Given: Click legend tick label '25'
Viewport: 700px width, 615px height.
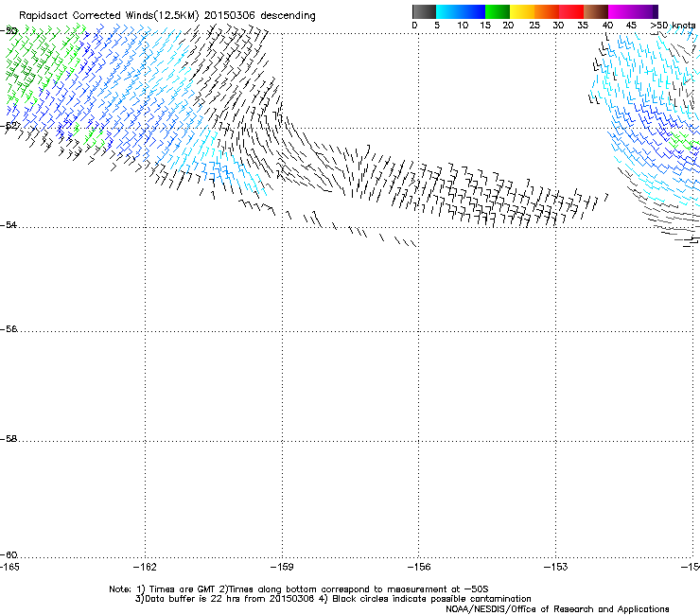Looking at the screenshot, I should point(534,26).
